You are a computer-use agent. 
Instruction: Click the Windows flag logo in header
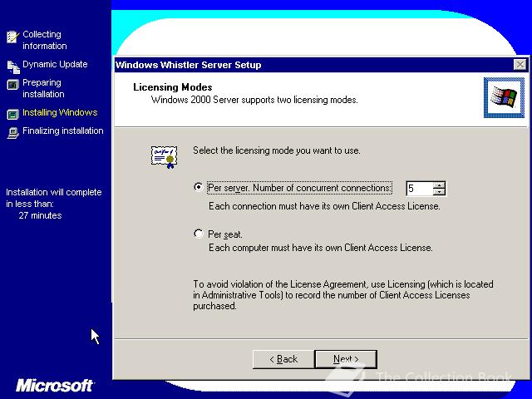pyautogui.click(x=504, y=98)
